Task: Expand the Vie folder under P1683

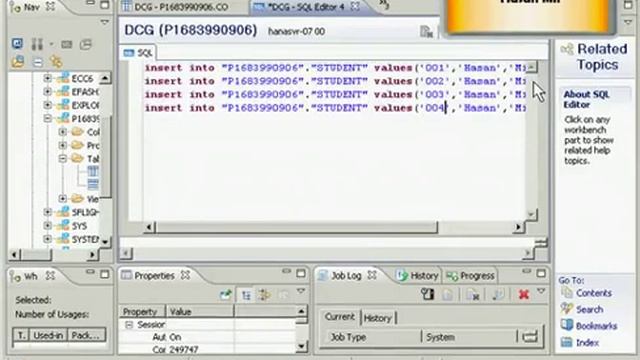Action: tap(62, 199)
